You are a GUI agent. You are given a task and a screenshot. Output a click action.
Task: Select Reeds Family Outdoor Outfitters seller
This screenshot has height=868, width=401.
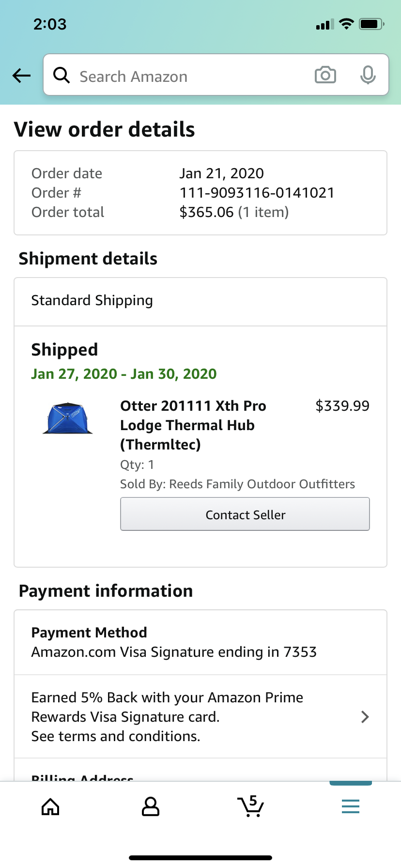tap(262, 484)
